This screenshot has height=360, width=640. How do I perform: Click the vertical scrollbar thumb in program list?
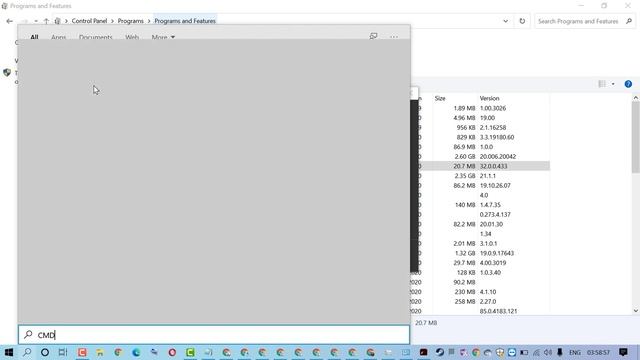(636, 137)
